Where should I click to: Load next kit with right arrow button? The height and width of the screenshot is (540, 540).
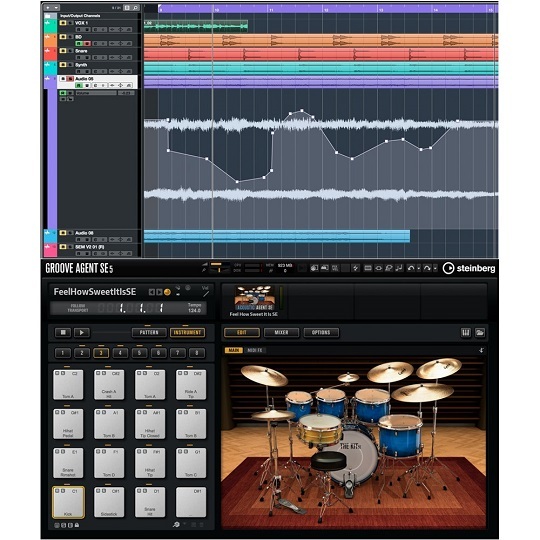tap(159, 292)
